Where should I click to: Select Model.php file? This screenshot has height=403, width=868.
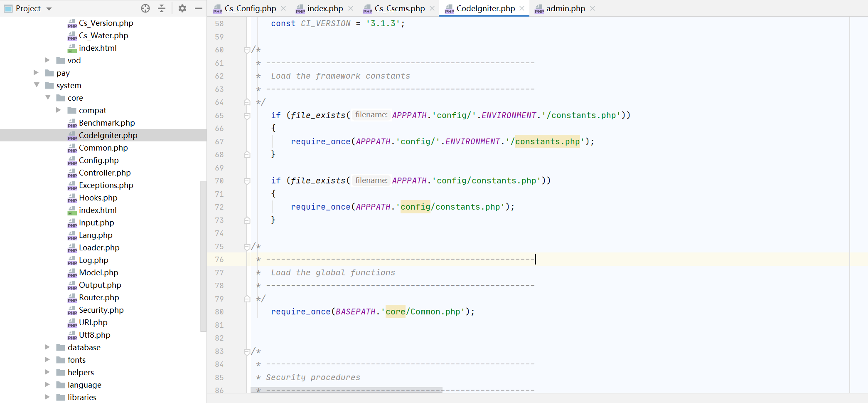98,272
